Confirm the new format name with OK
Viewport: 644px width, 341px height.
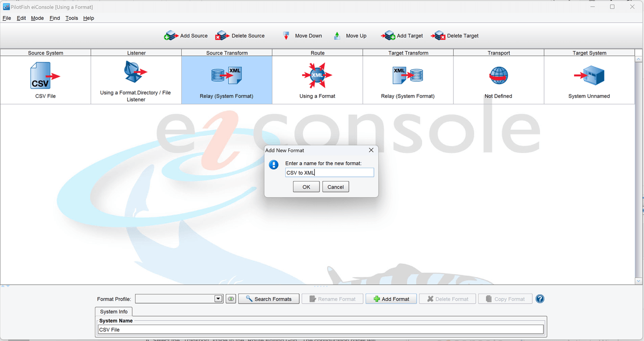pos(306,187)
